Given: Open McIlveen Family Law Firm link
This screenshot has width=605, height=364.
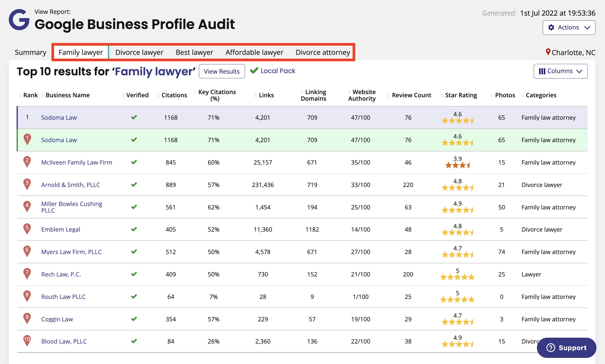Looking at the screenshot, I should 77,162.
